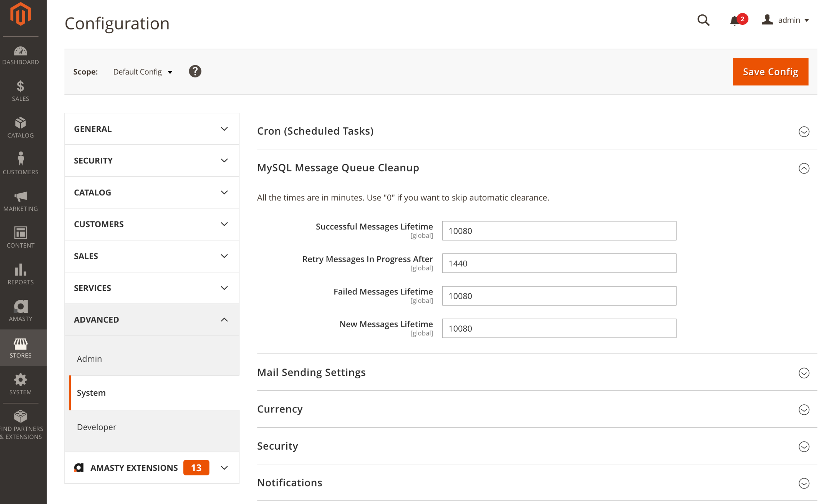This screenshot has height=504, width=828.
Task: Open the Catalog sidebar section
Action: click(21, 127)
